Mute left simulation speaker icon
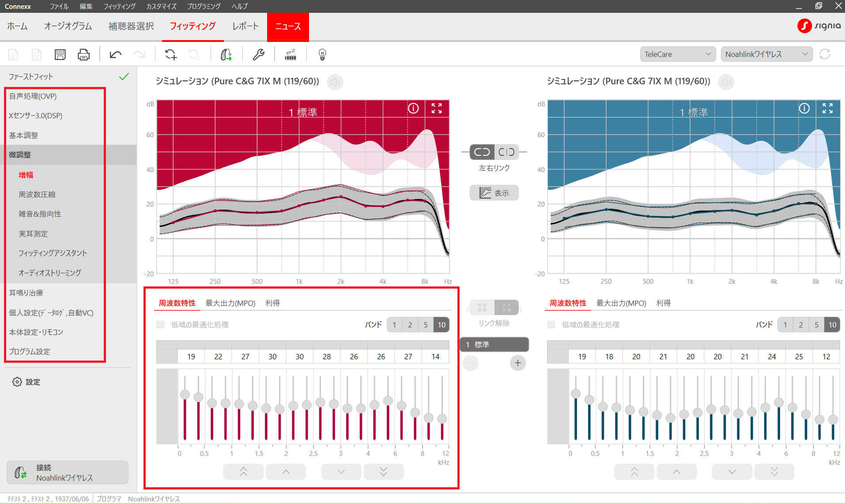The height and width of the screenshot is (504, 845). [x=335, y=82]
